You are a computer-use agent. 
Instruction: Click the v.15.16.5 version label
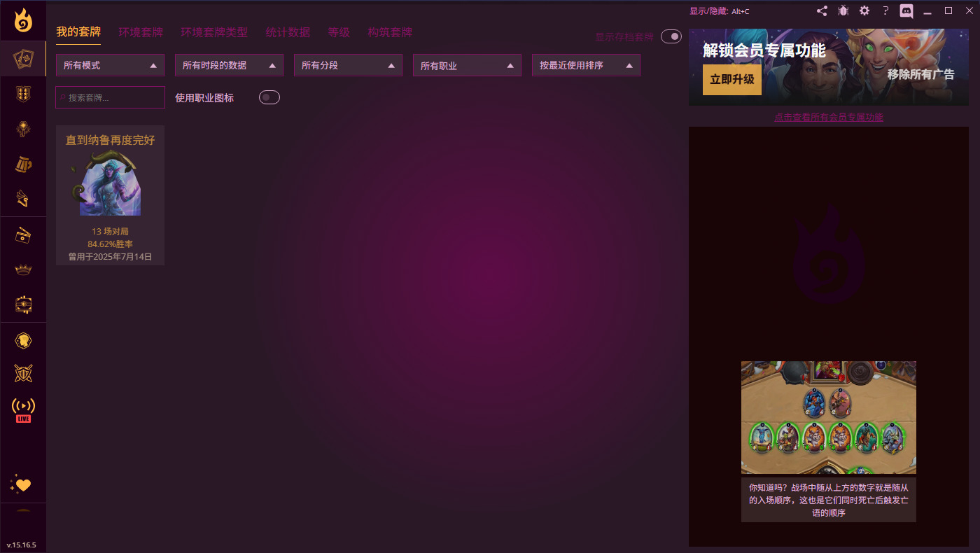[x=21, y=545]
